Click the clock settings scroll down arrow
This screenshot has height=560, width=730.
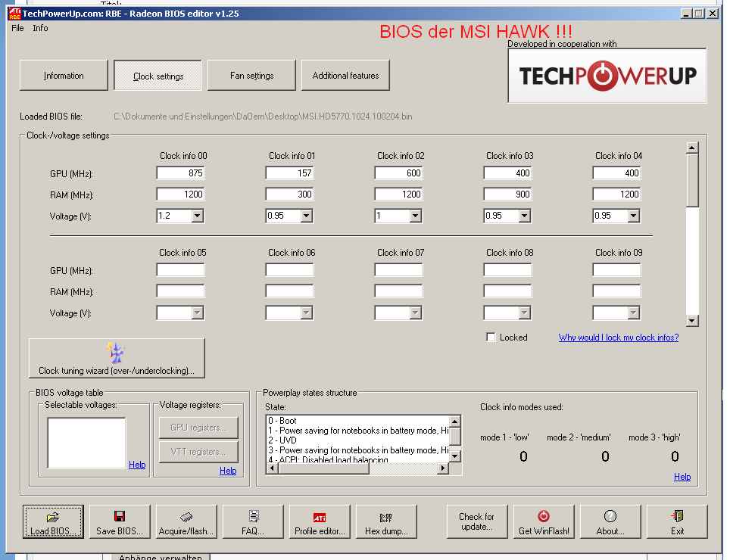pyautogui.click(x=692, y=320)
